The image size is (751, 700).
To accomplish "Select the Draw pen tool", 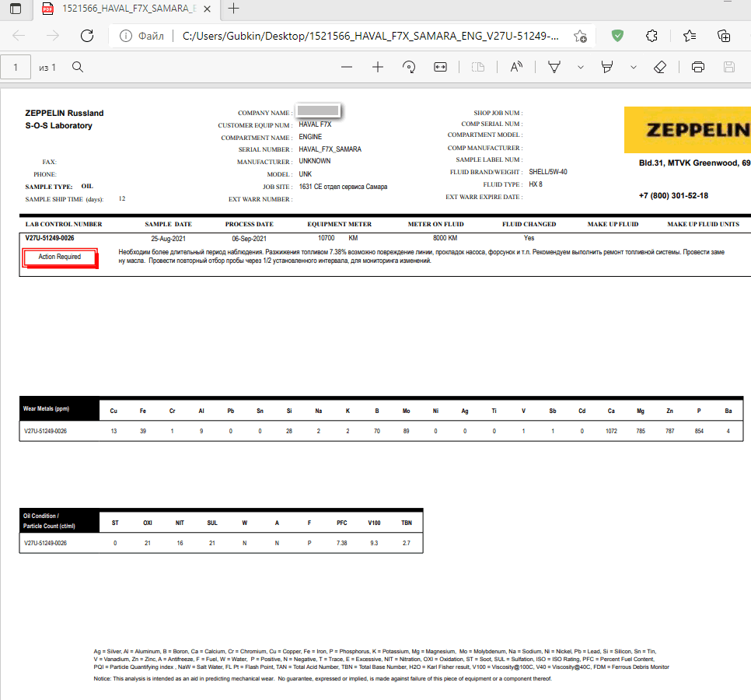I will pos(554,67).
